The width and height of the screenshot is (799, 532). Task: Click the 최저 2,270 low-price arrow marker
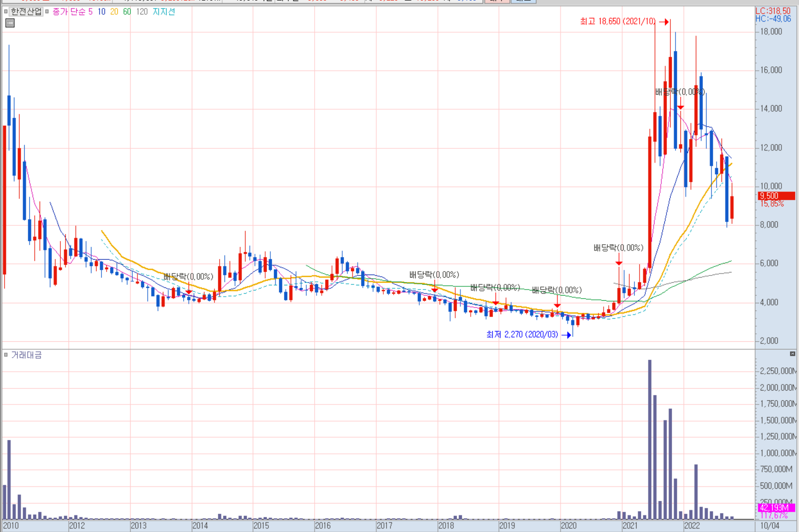[566, 335]
